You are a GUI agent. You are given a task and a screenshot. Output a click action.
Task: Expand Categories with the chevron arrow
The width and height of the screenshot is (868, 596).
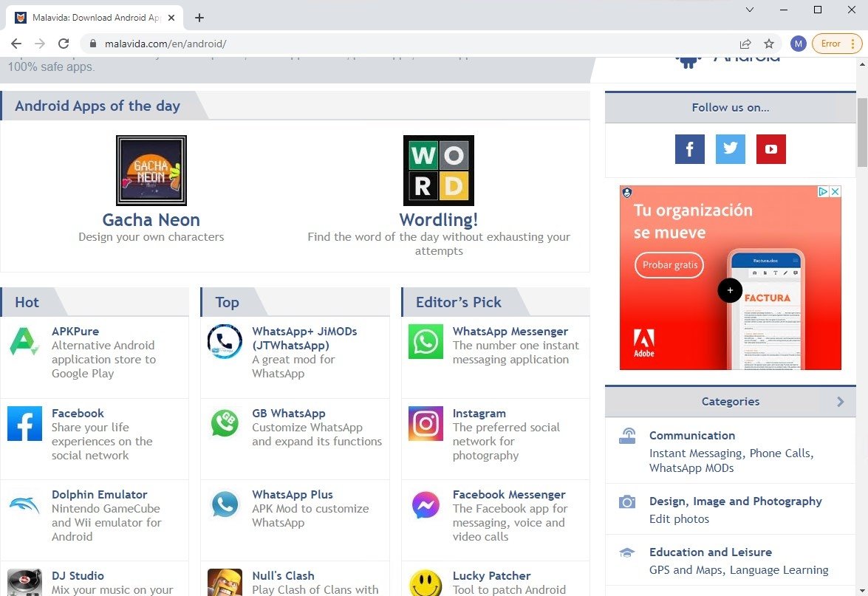[x=841, y=402]
